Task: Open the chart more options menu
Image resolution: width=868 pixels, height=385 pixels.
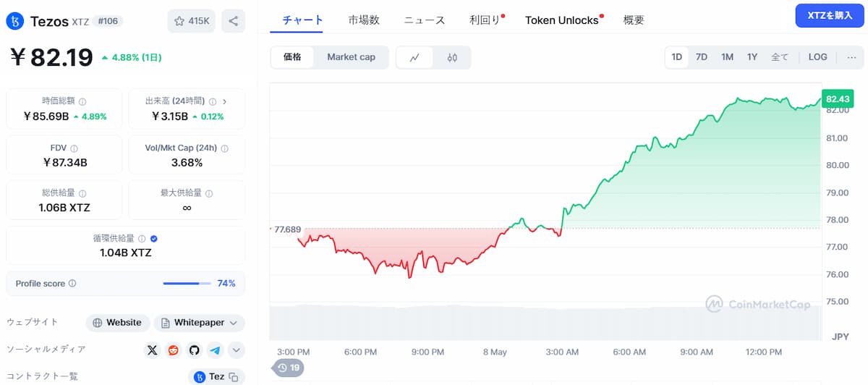Action: (851, 57)
